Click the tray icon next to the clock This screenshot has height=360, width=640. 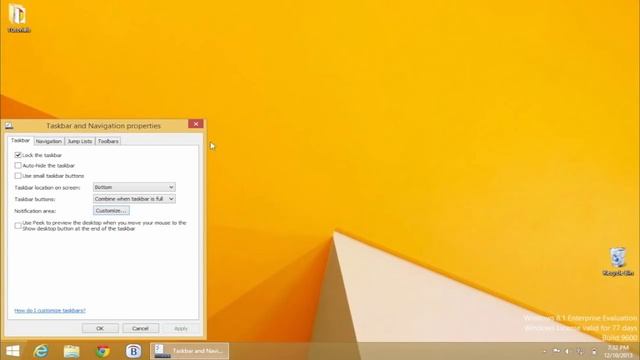point(594,351)
